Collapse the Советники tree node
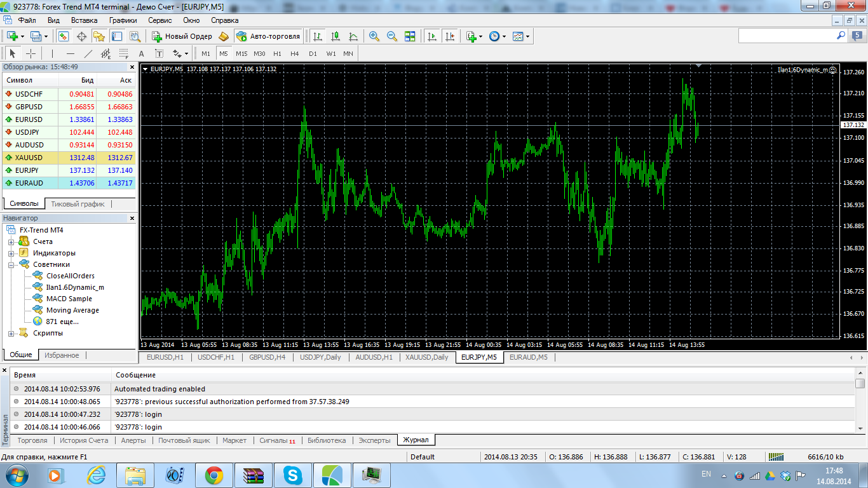Viewport: 868px width, 488px height. (11, 265)
